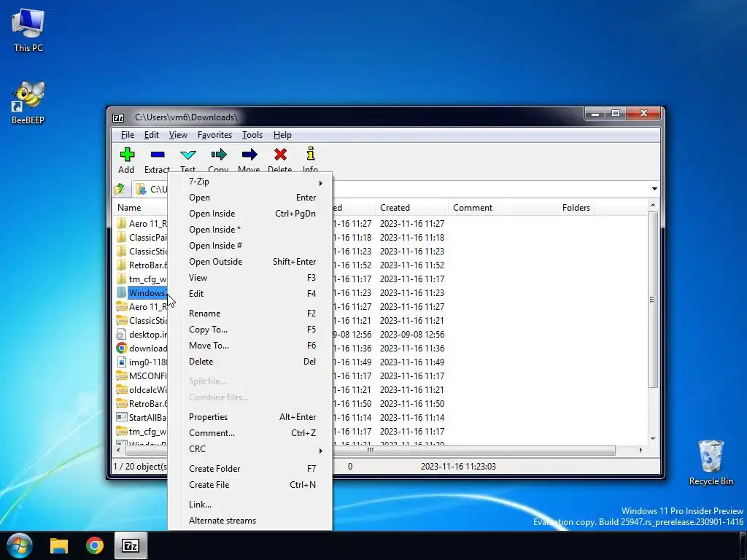
Task: Choose Create File in context menu
Action: click(249, 485)
